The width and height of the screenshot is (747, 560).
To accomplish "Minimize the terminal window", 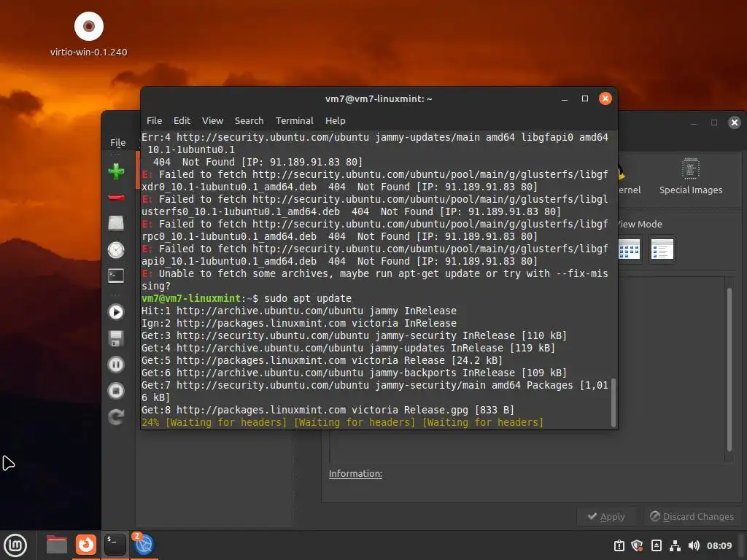I will point(565,98).
